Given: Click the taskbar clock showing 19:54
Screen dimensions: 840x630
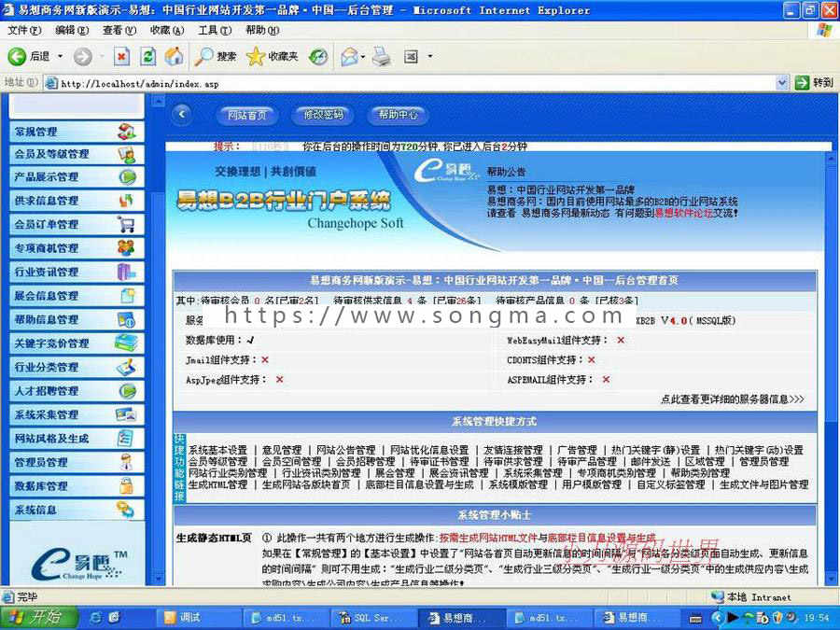Looking at the screenshot, I should 817,618.
